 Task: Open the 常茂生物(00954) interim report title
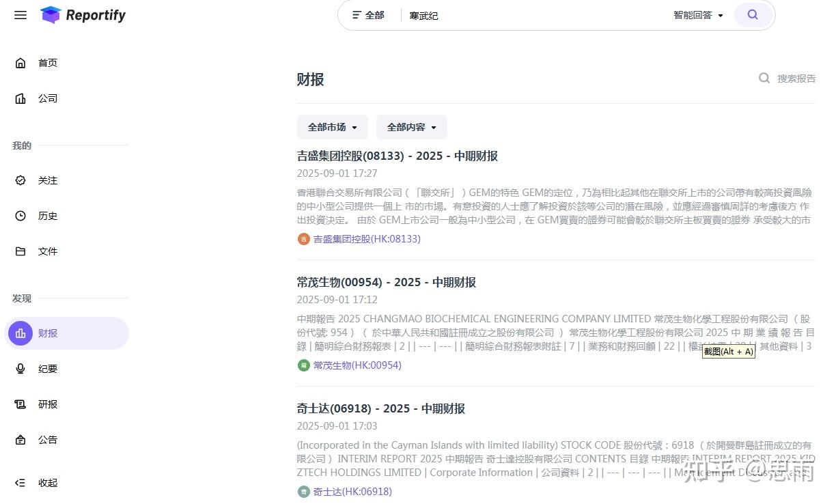pos(387,281)
